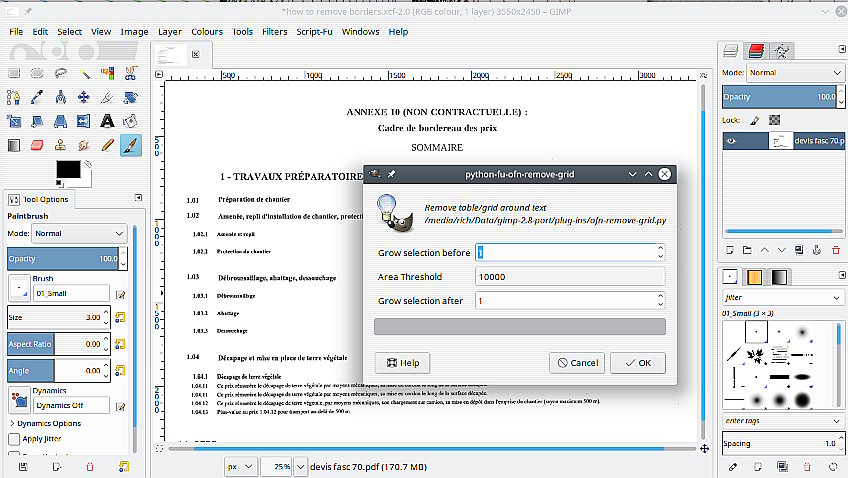Click Cancel in remove-grid dialog
The height and width of the screenshot is (478, 848).
pos(578,363)
